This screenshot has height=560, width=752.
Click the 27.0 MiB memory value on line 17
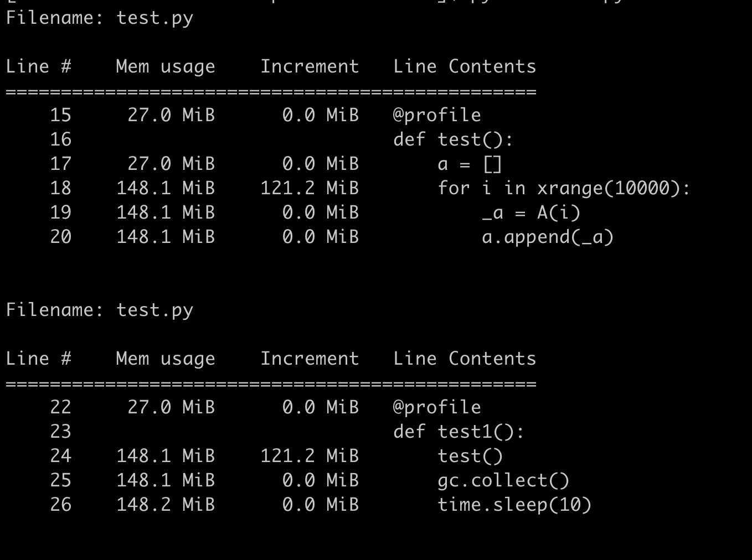[171, 164]
